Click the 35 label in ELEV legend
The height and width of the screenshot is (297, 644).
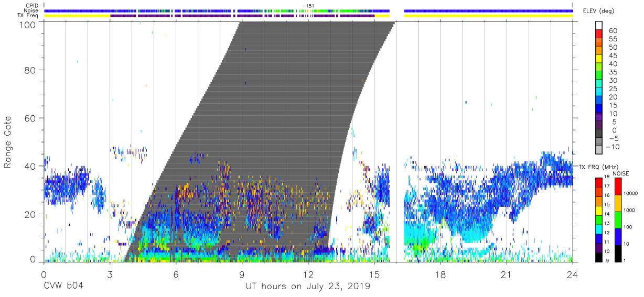pos(612,72)
